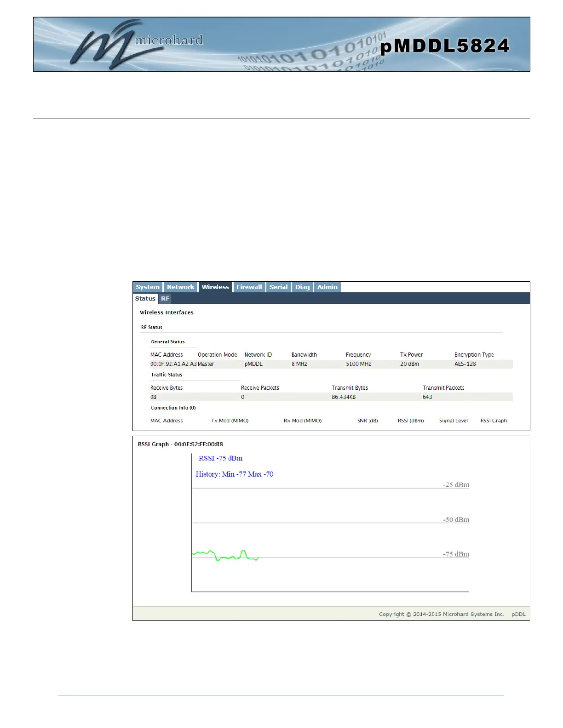Click the RSSI Graph column header
Viewport: 563px width, 728px height.
(494, 421)
